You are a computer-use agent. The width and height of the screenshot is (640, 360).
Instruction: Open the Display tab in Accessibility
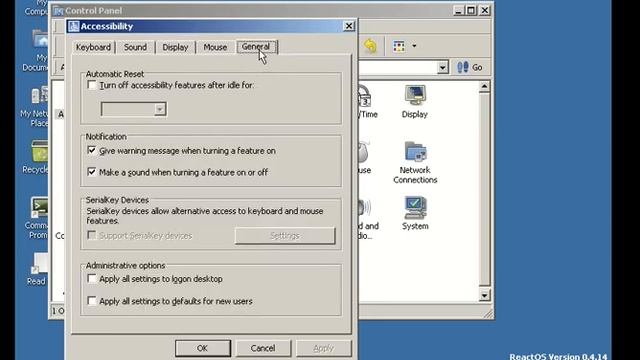pos(175,47)
